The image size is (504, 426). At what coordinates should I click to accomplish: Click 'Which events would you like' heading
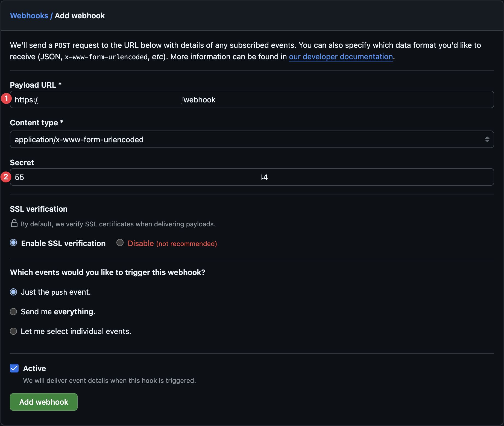[x=108, y=272]
